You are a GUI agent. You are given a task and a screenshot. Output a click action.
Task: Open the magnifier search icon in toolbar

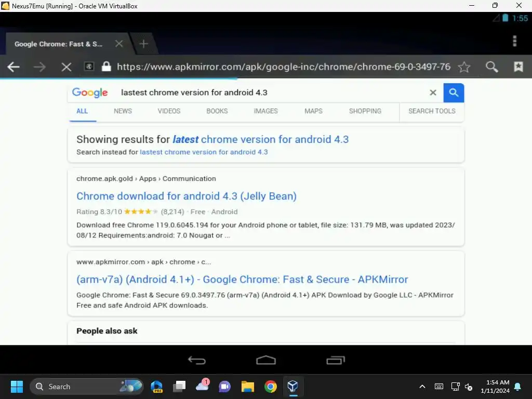[x=491, y=67]
